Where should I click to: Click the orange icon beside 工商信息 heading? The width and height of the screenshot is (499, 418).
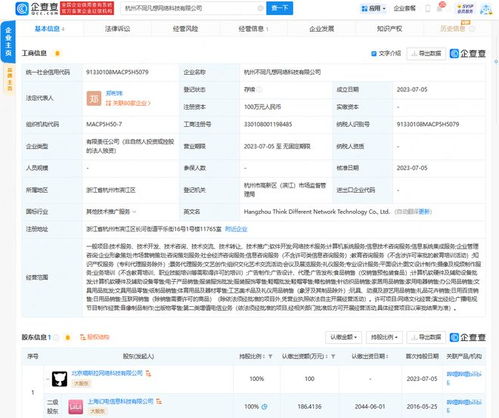click(57, 53)
